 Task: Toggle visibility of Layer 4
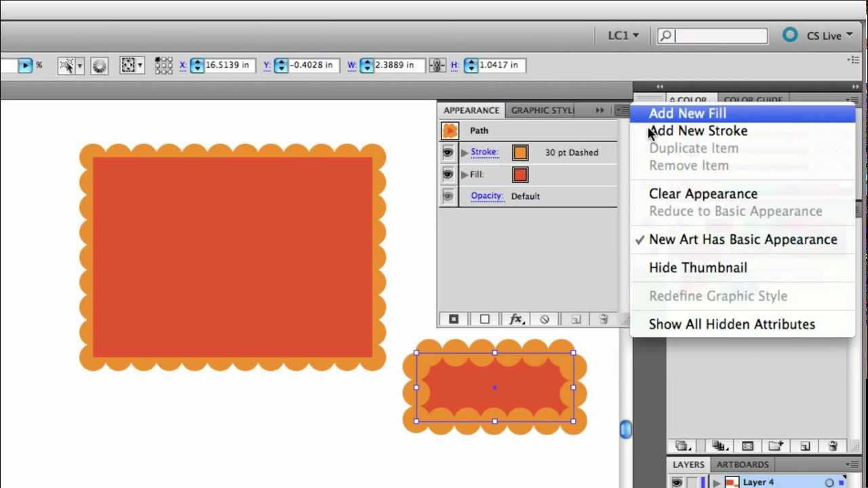pos(676,482)
